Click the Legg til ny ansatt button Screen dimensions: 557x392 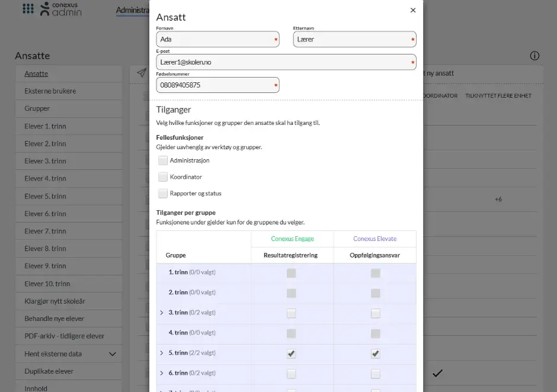(x=438, y=73)
